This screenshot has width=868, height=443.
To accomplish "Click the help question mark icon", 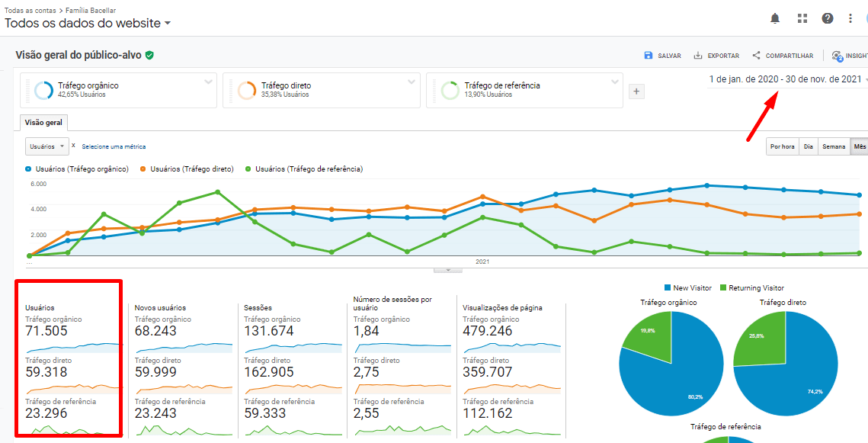I will (x=828, y=18).
